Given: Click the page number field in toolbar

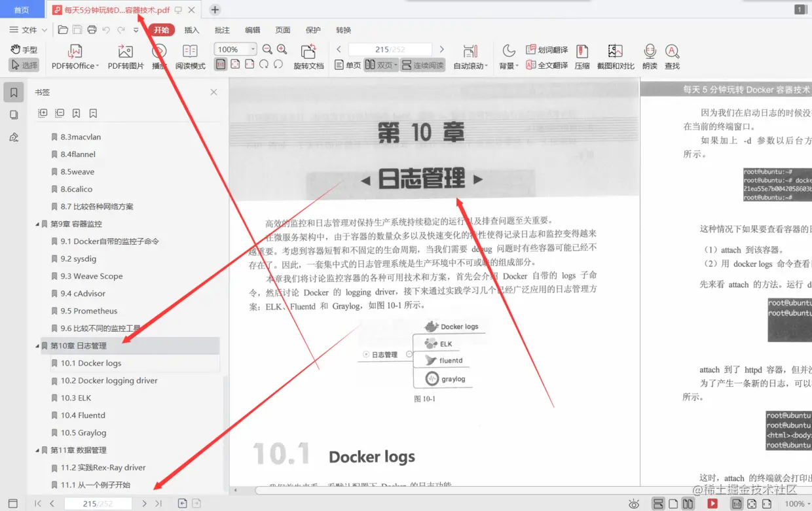Looking at the screenshot, I should point(390,50).
